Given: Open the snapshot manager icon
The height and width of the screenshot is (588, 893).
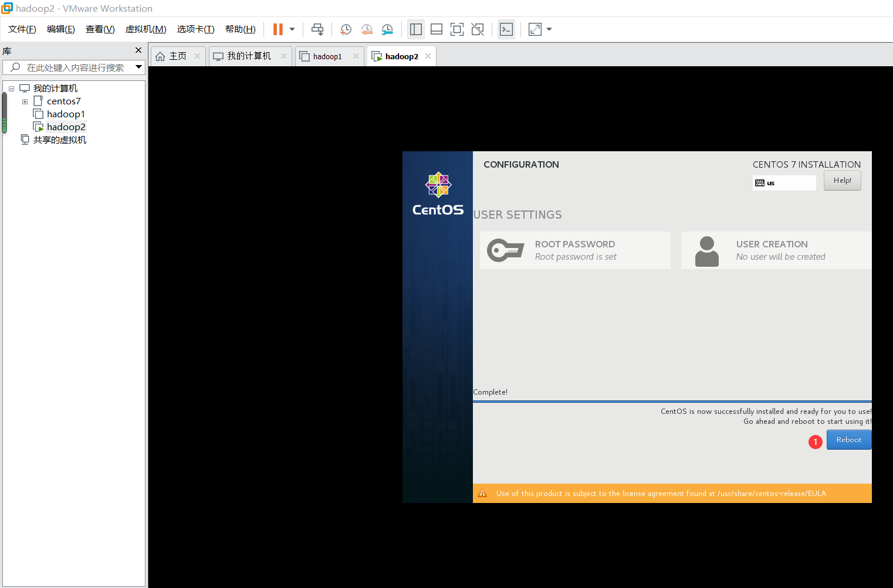Looking at the screenshot, I should (387, 29).
